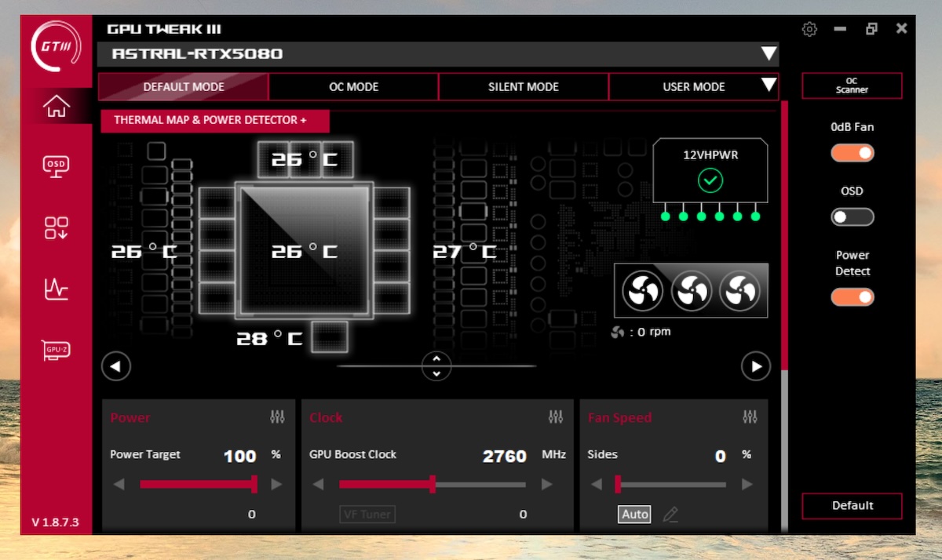Click the 12VHPWR green checkmark status icon
Screen dimensions: 942x560
coord(710,182)
